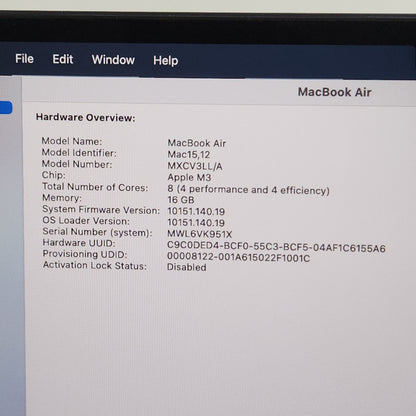The height and width of the screenshot is (416, 416).
Task: Select the highlighted blue sidebar item
Action: point(6,108)
